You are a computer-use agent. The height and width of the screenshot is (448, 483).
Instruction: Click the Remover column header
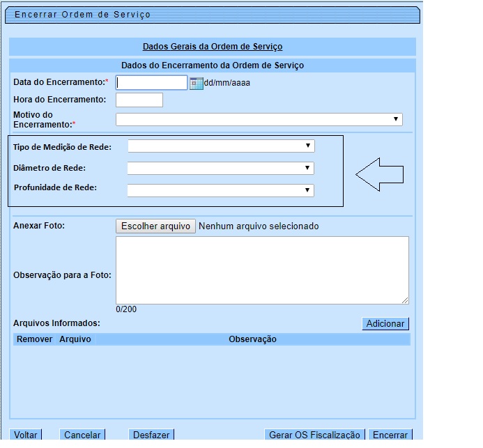coord(34,339)
